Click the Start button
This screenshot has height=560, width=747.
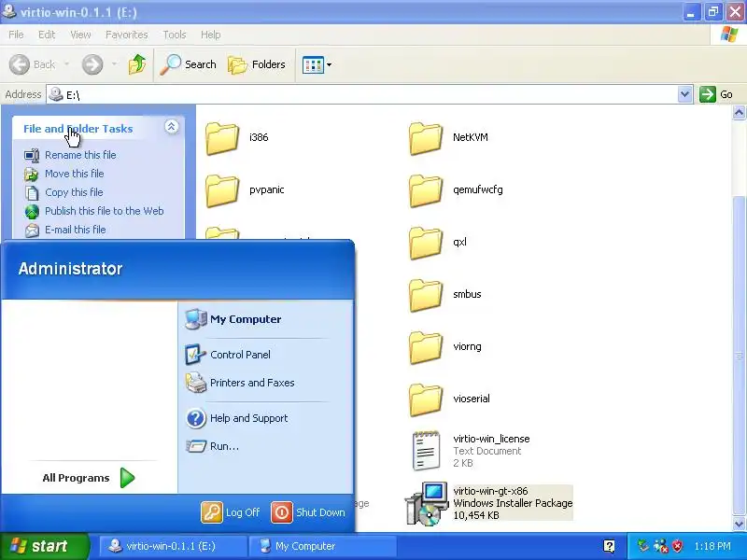pos(45,546)
